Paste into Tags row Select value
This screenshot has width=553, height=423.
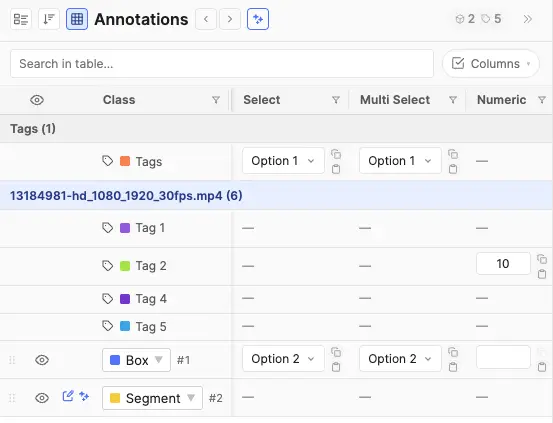[336, 169]
